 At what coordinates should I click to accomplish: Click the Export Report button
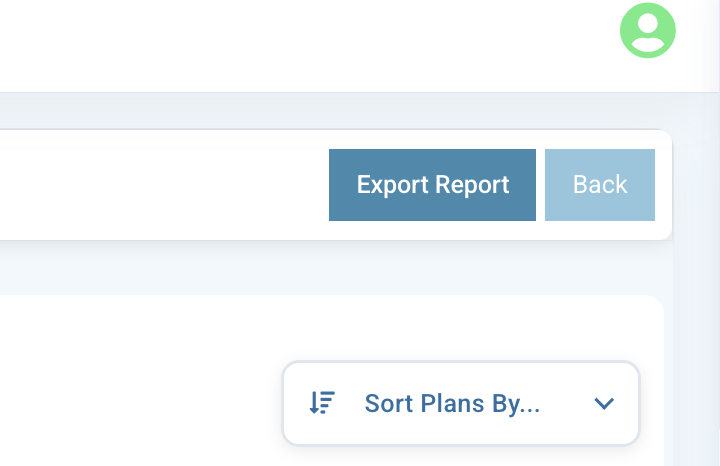(432, 185)
